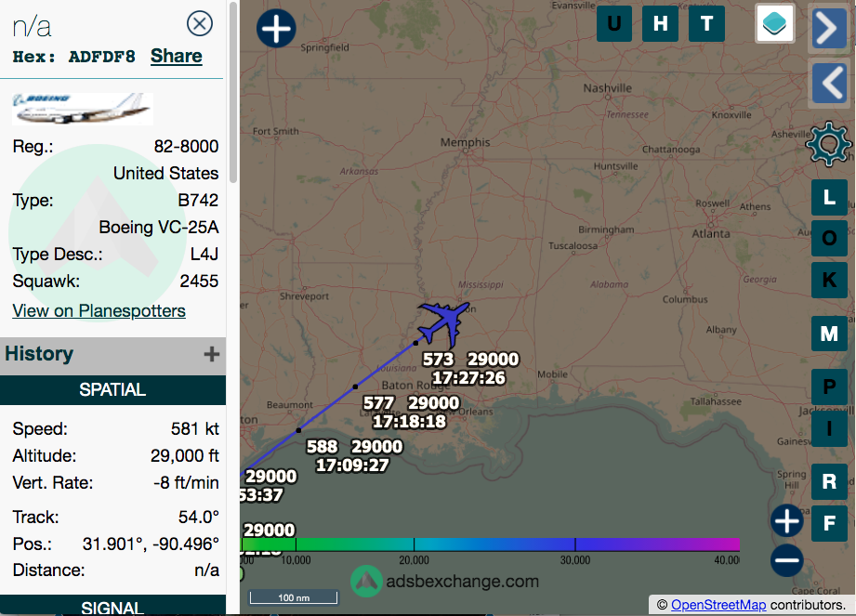Click the right chevron arrow button
Image resolution: width=856 pixels, height=616 pixels.
830,27
